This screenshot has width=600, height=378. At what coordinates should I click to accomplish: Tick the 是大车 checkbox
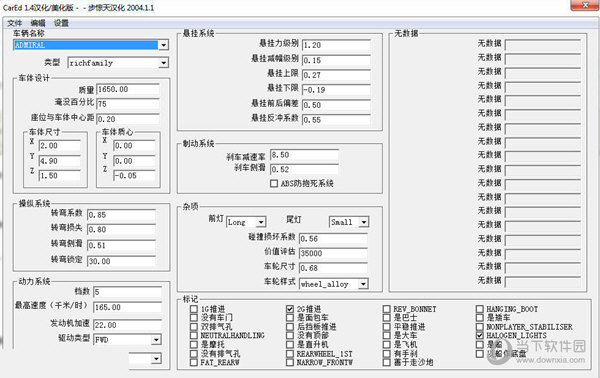[x=386, y=336]
